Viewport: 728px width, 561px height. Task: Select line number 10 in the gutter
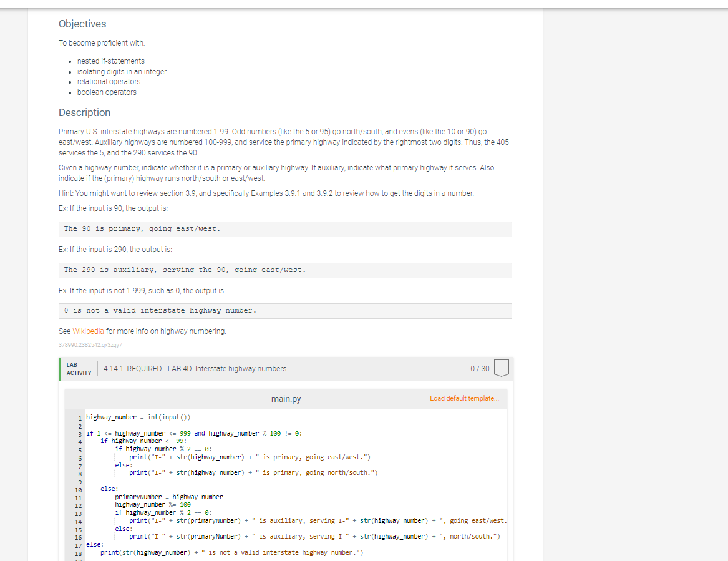pyautogui.click(x=77, y=489)
